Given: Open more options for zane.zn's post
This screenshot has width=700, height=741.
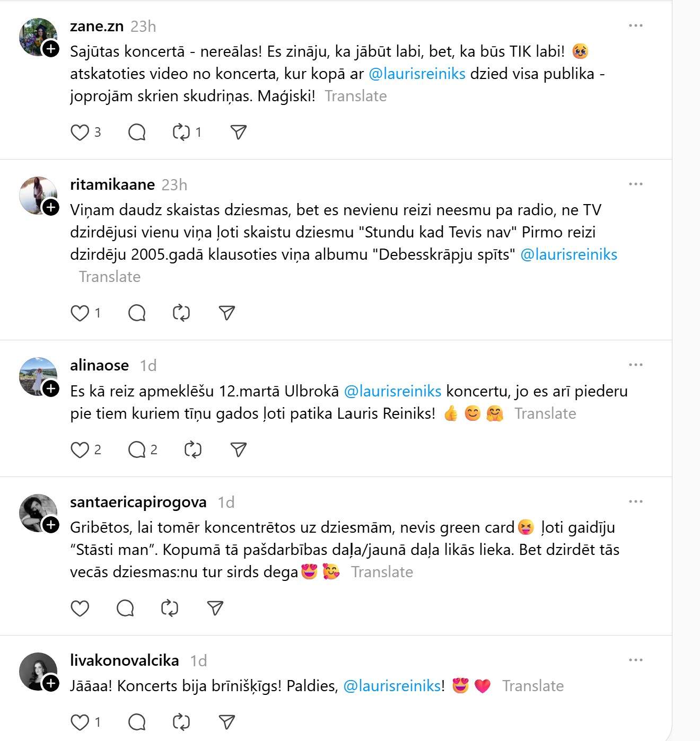Looking at the screenshot, I should coord(635,25).
